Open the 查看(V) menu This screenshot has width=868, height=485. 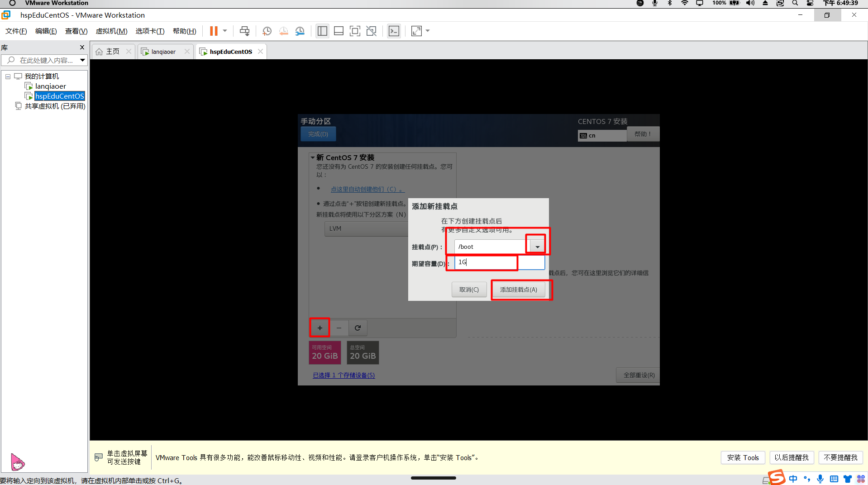pyautogui.click(x=76, y=31)
